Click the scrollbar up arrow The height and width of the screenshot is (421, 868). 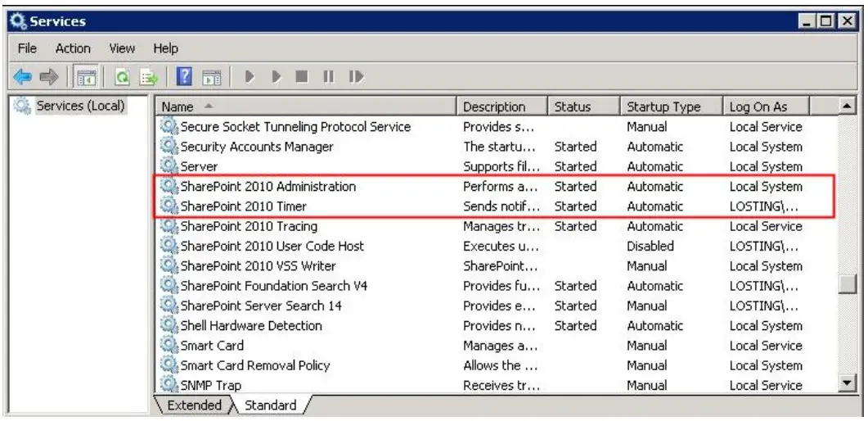[848, 106]
